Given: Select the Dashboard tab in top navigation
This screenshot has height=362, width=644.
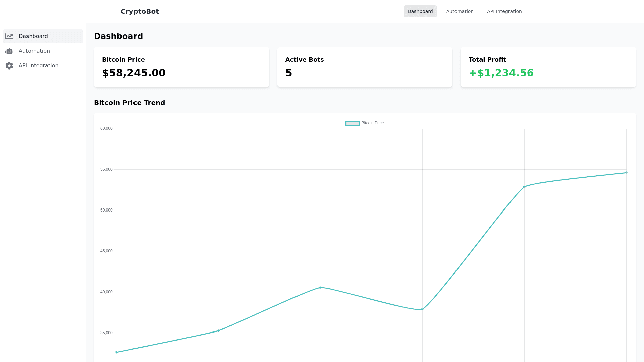Looking at the screenshot, I should coord(420,11).
